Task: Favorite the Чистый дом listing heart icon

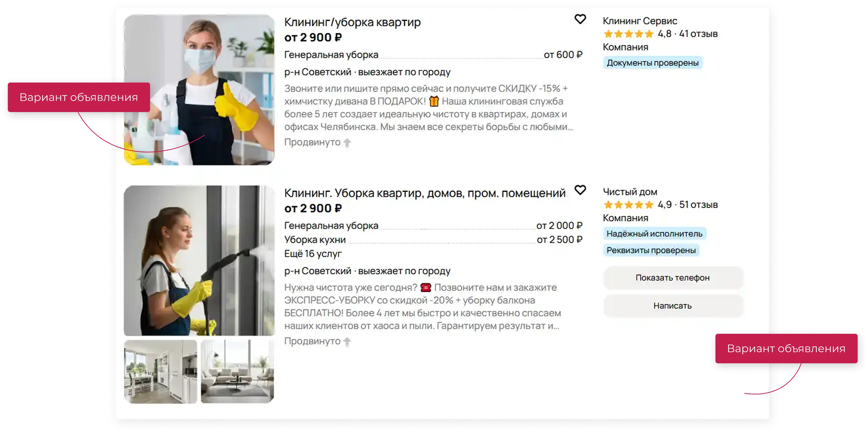Action: 580,190
